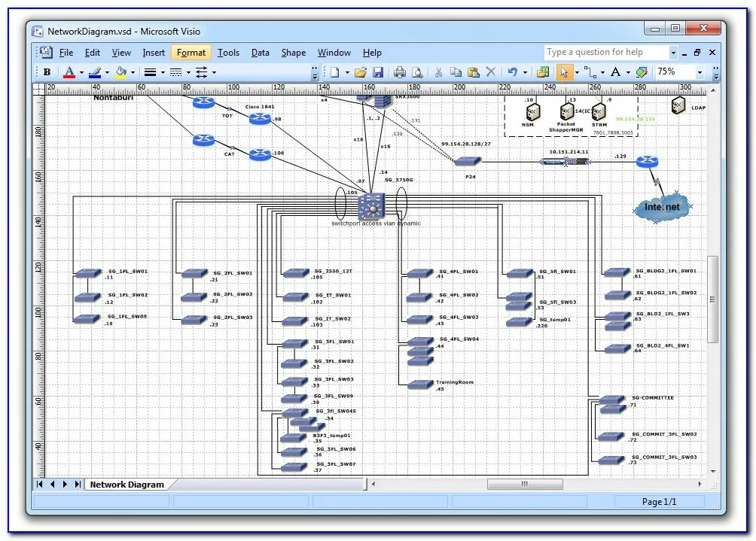Open the Window menu
Screen dimensions: 756x541
(334, 53)
